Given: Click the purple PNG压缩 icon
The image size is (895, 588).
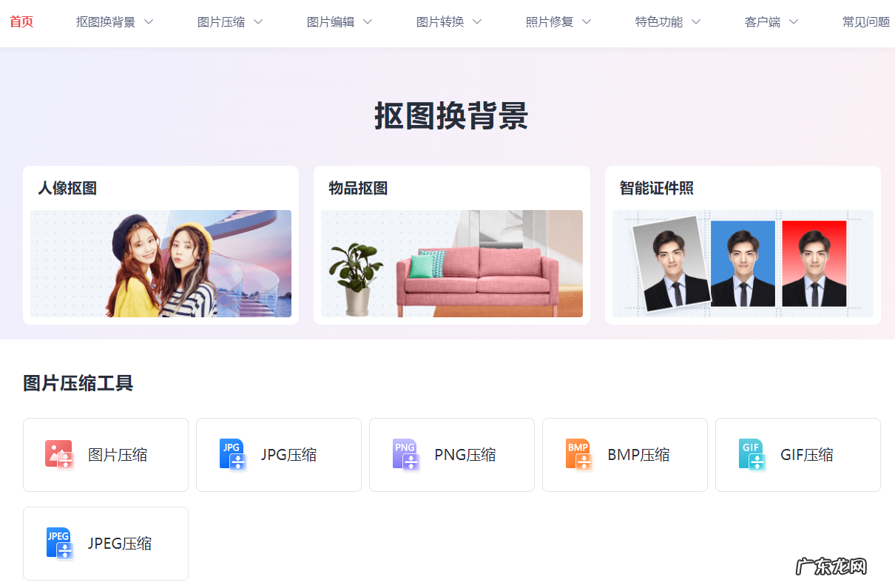Looking at the screenshot, I should pos(405,455).
